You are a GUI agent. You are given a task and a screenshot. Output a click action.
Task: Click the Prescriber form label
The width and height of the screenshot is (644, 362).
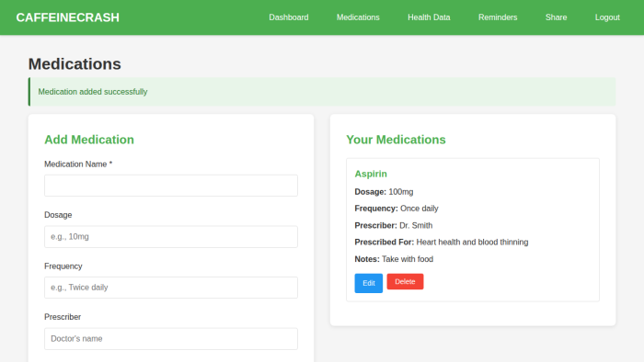coord(63,317)
